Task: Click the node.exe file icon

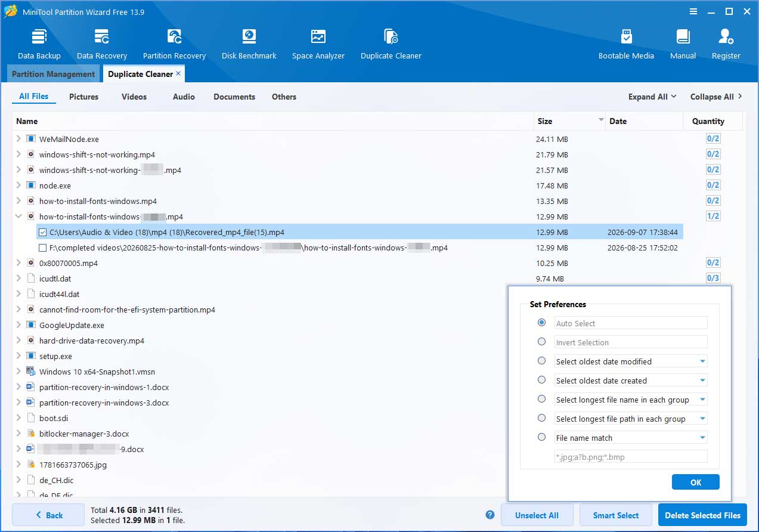Action: click(x=31, y=185)
